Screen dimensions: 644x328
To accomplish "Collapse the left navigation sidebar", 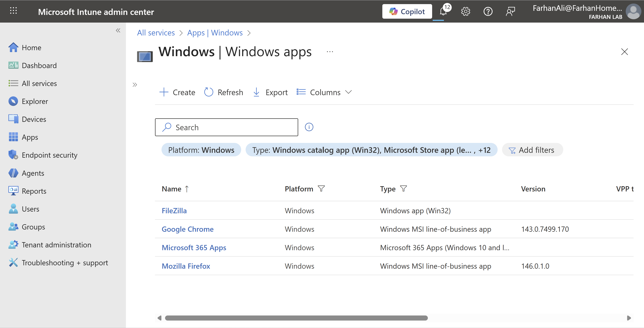I will tap(118, 31).
